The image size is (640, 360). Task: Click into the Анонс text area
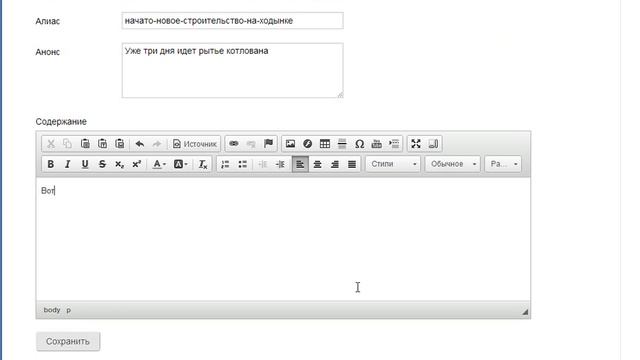232,70
